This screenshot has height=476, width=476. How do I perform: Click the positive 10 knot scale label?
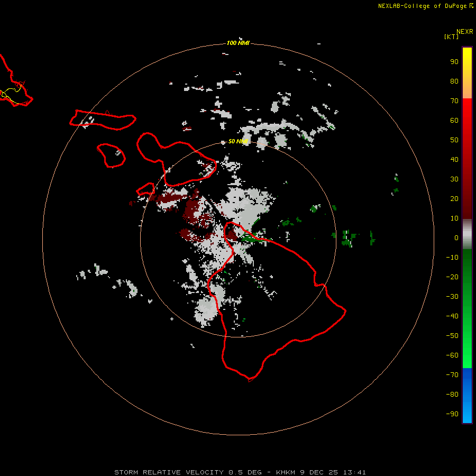click(454, 218)
